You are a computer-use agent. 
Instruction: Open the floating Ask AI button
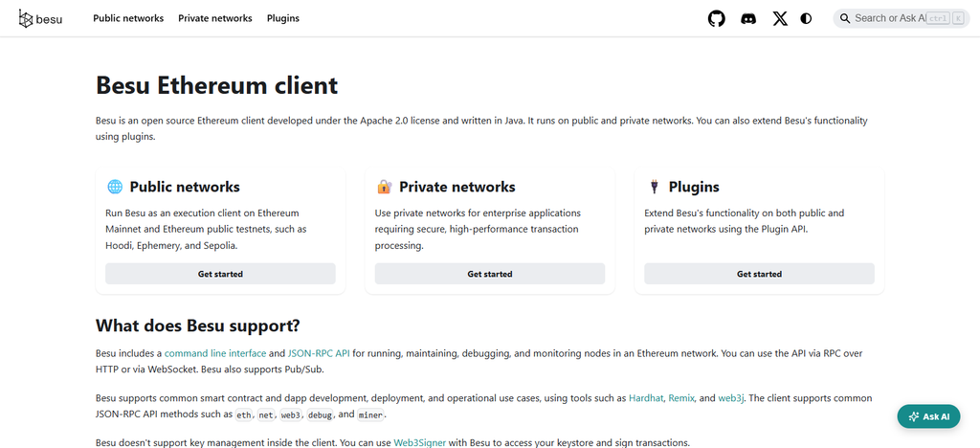click(x=928, y=416)
